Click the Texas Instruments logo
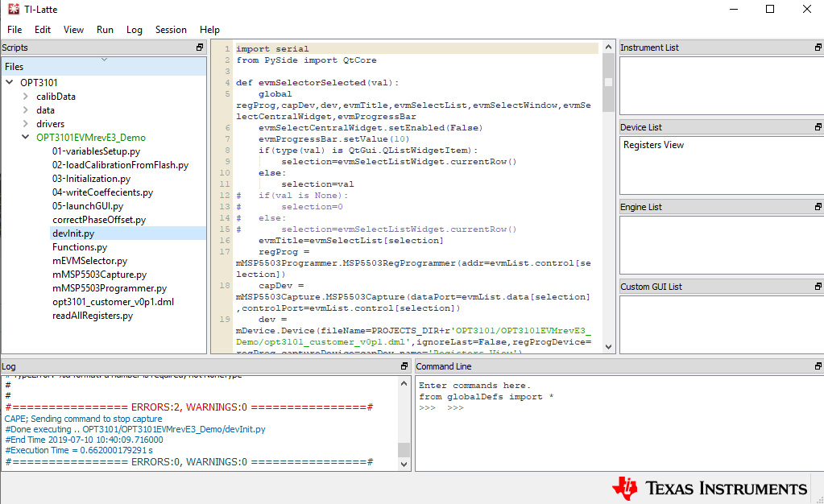 [710, 488]
